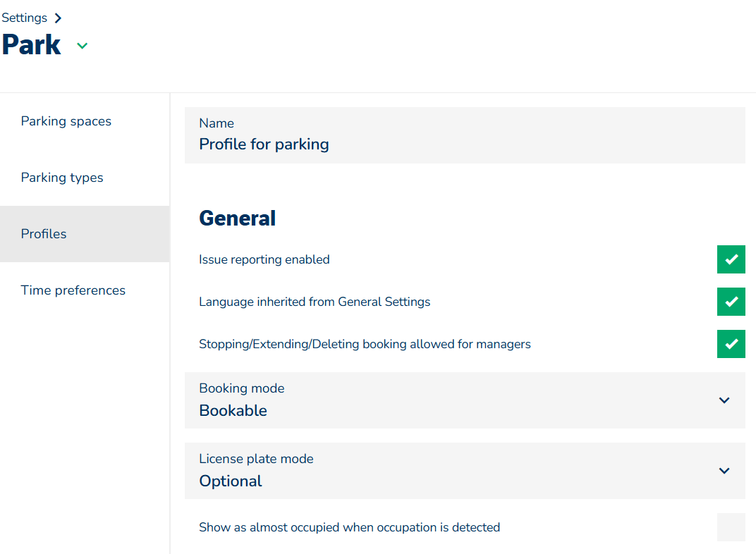Open the Parking spaces section
The width and height of the screenshot is (756, 554).
pos(66,121)
